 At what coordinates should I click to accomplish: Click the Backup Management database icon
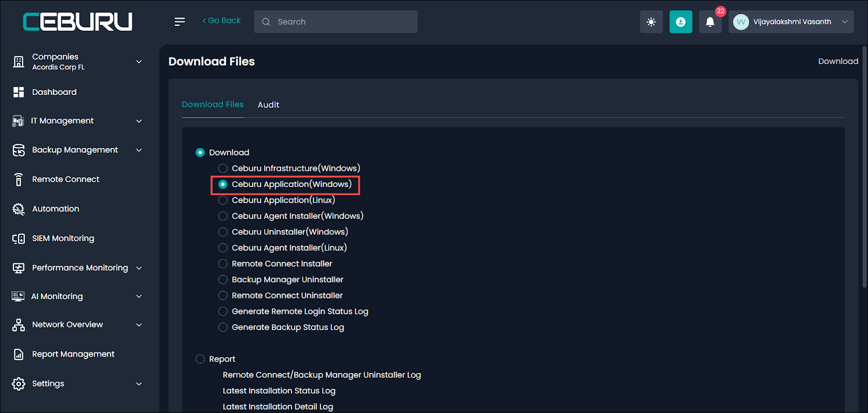pos(18,150)
